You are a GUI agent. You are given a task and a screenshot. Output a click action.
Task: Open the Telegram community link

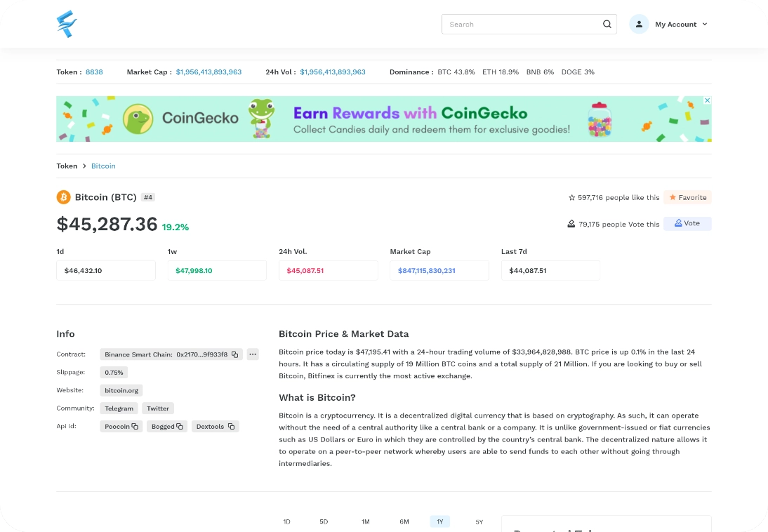coord(119,408)
